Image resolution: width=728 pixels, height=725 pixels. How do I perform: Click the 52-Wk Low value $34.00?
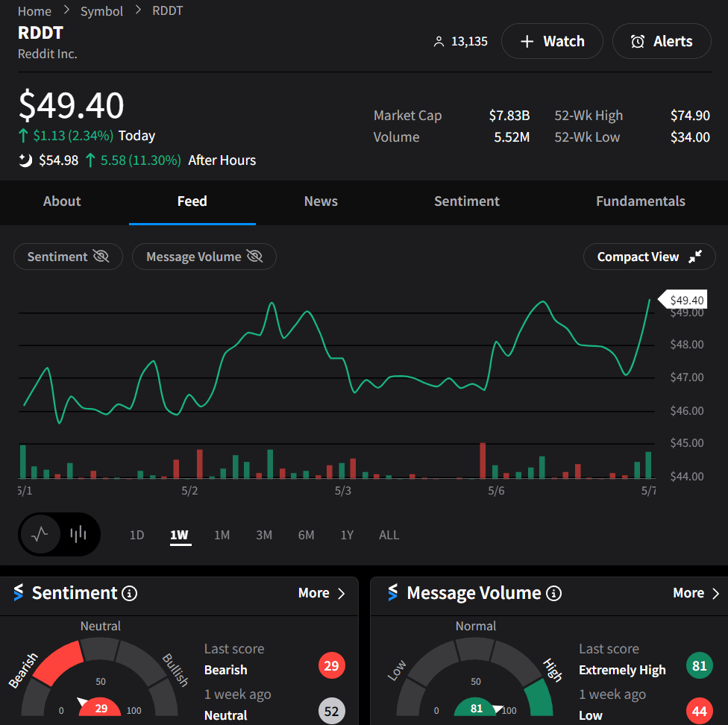(690, 137)
